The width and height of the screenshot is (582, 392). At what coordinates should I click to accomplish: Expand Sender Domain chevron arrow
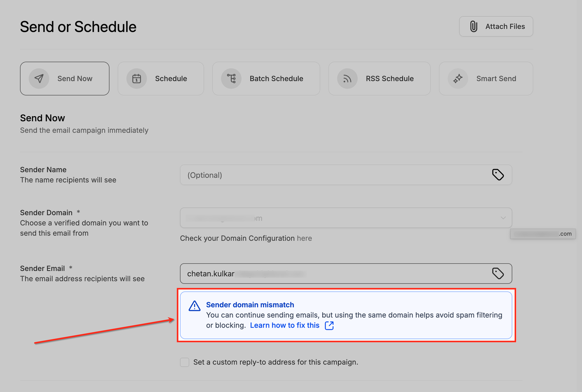click(503, 218)
